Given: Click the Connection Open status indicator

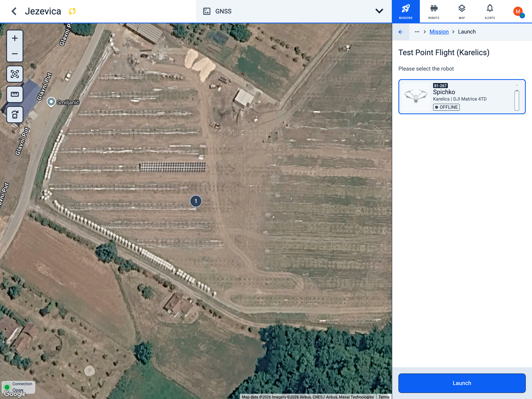Looking at the screenshot, I should coord(18,387).
